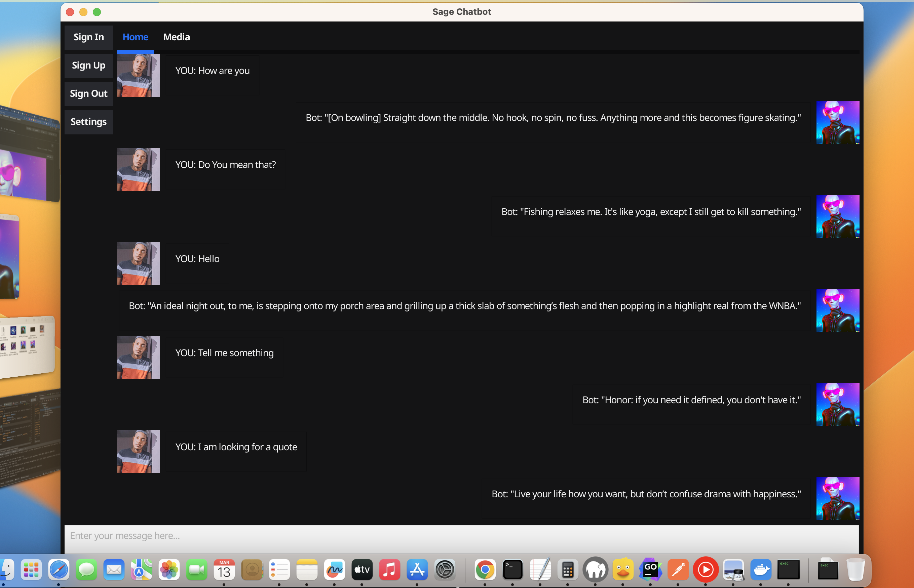914x588 pixels.
Task: Click bot avatar beside bowling quote
Action: pyautogui.click(x=837, y=122)
